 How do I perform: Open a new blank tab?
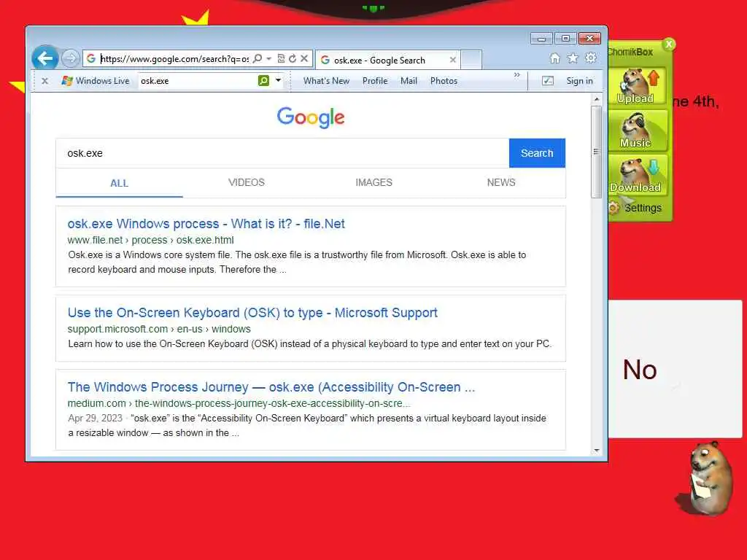[x=471, y=60]
